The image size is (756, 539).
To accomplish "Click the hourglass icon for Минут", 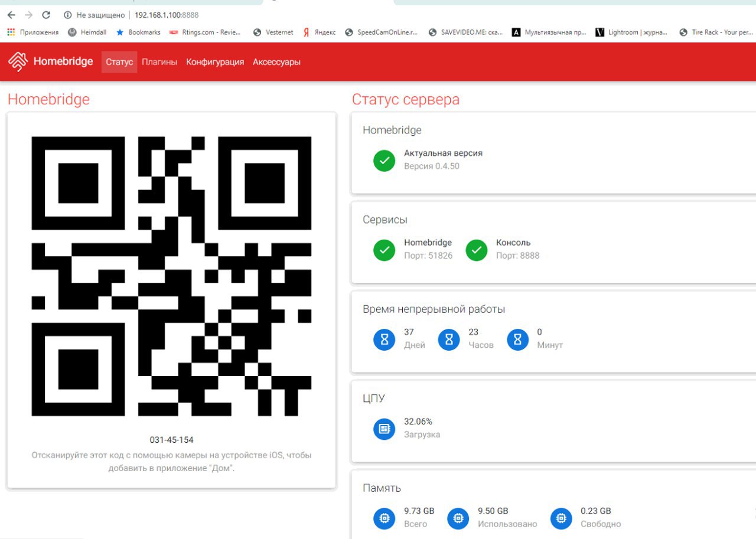I will [x=518, y=339].
